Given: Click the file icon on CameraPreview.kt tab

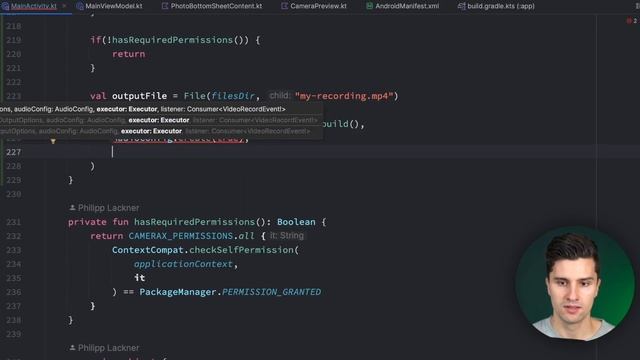Looking at the screenshot, I should coord(284,6).
